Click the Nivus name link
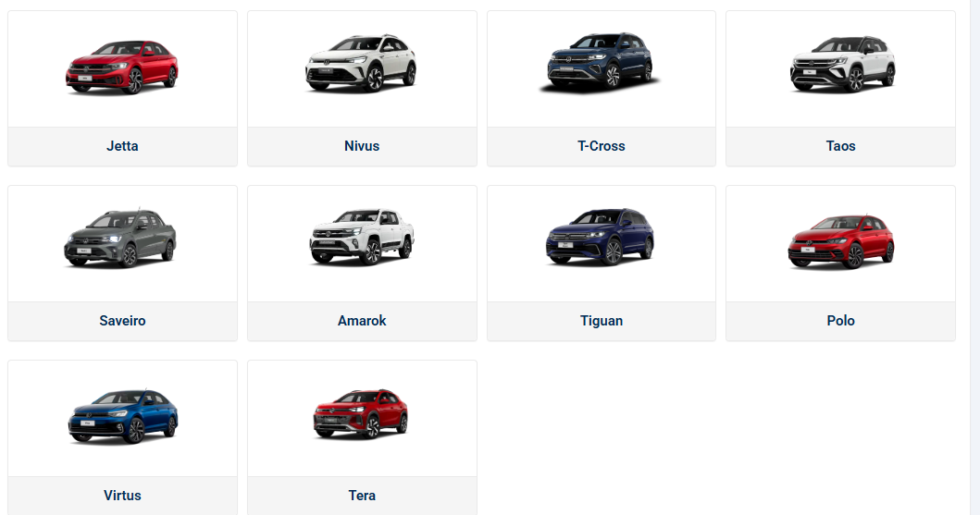Screen dimensions: 980x515 (x=362, y=146)
